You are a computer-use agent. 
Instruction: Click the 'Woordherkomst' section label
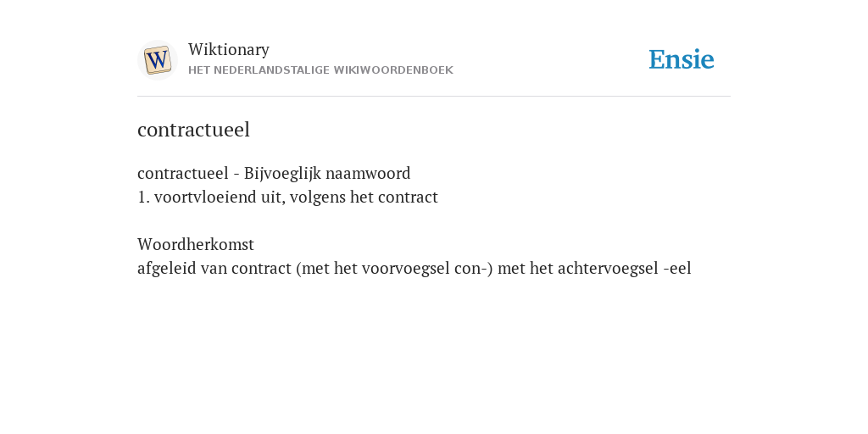coord(196,245)
